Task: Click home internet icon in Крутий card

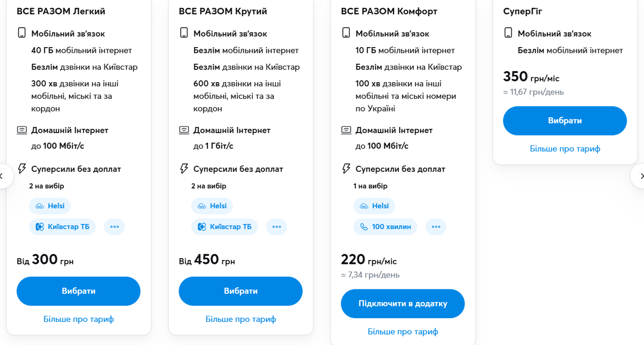Action: (x=184, y=130)
